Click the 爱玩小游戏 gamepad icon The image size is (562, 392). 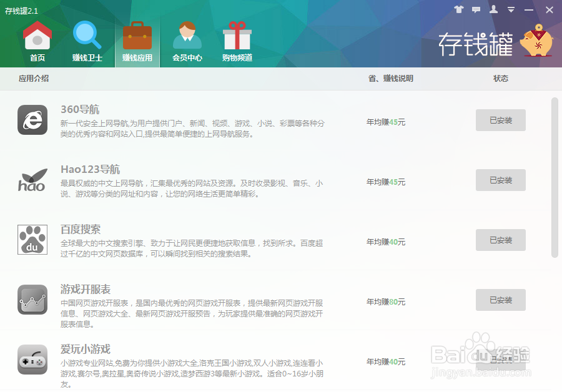tap(32, 360)
